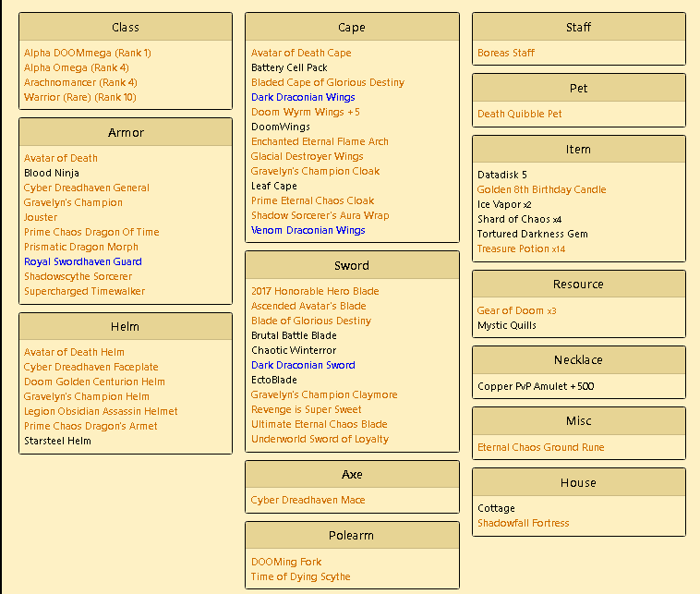This screenshot has width=700, height=594.
Task: Click the Arachnomancer (Rank 4) link
Action: click(x=80, y=82)
